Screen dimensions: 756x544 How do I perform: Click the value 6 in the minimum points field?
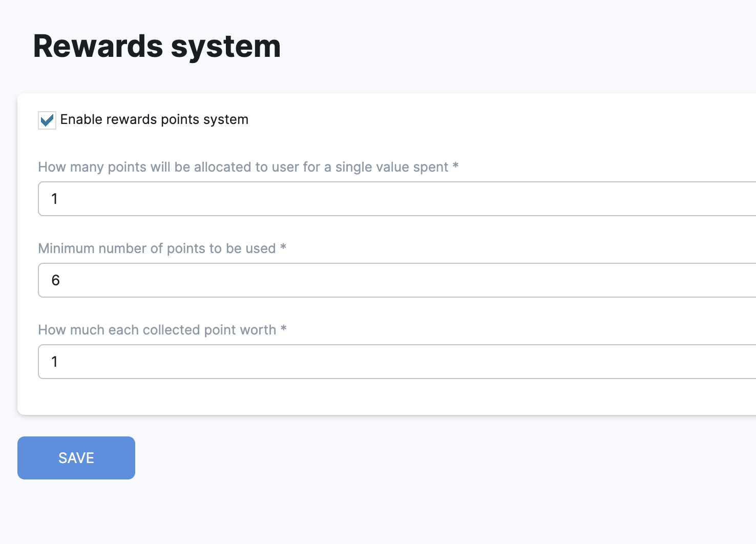[x=56, y=280]
